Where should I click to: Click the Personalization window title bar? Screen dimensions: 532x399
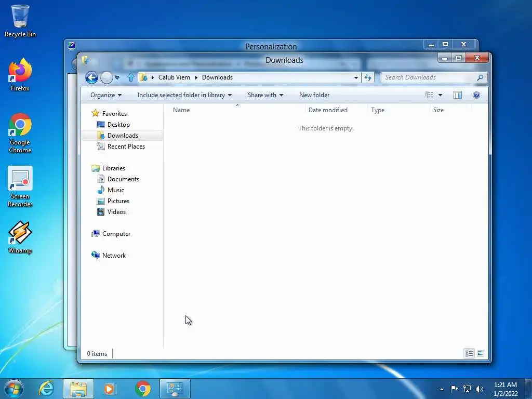click(x=271, y=46)
